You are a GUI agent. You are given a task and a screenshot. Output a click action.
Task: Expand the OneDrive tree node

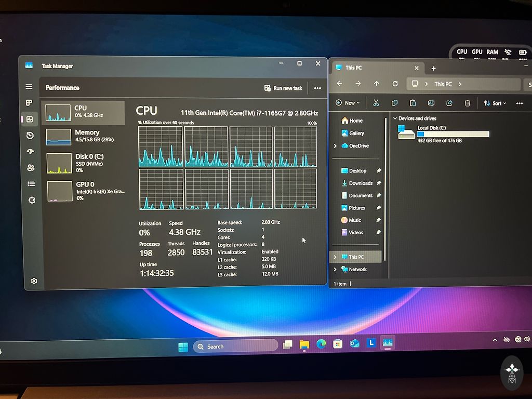tap(335, 146)
